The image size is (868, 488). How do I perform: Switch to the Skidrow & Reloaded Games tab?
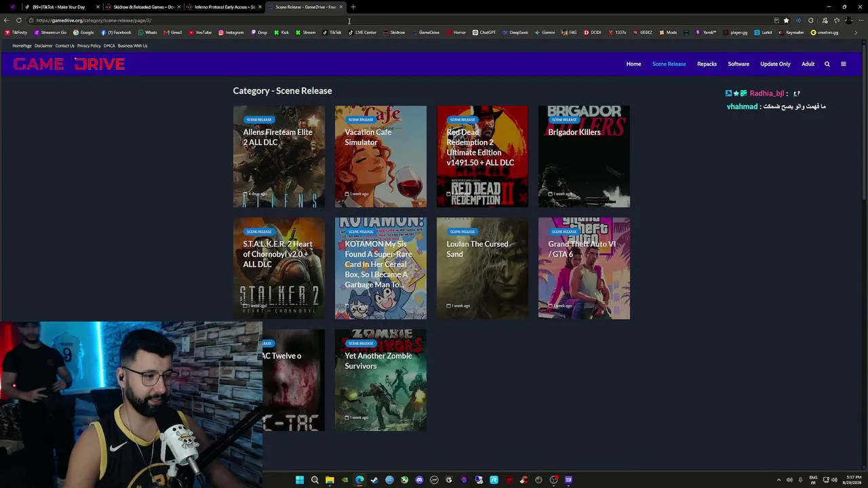pyautogui.click(x=143, y=7)
